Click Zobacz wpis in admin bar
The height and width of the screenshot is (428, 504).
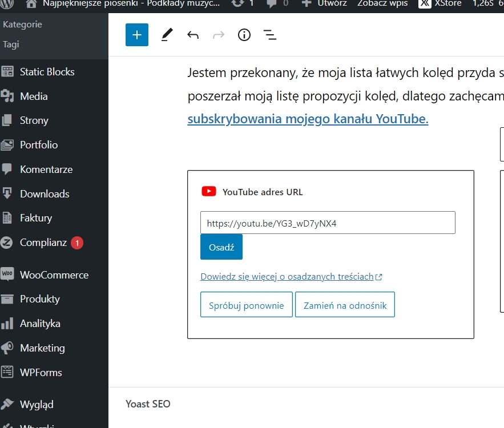(x=382, y=3)
